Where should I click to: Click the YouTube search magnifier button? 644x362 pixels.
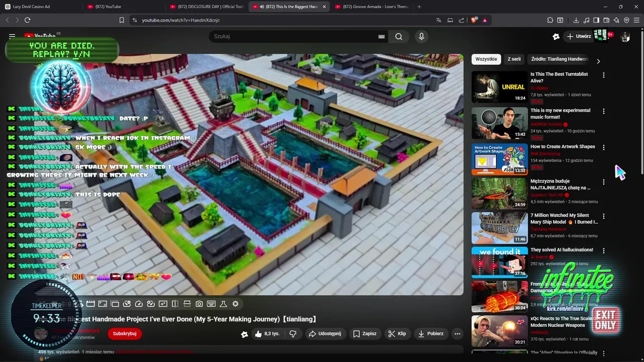click(398, 36)
